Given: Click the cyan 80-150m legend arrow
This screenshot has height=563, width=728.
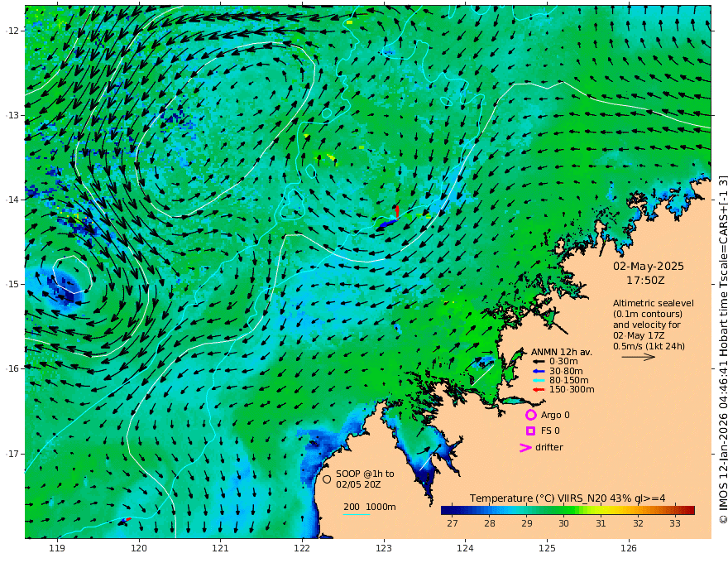Looking at the screenshot, I should [538, 381].
